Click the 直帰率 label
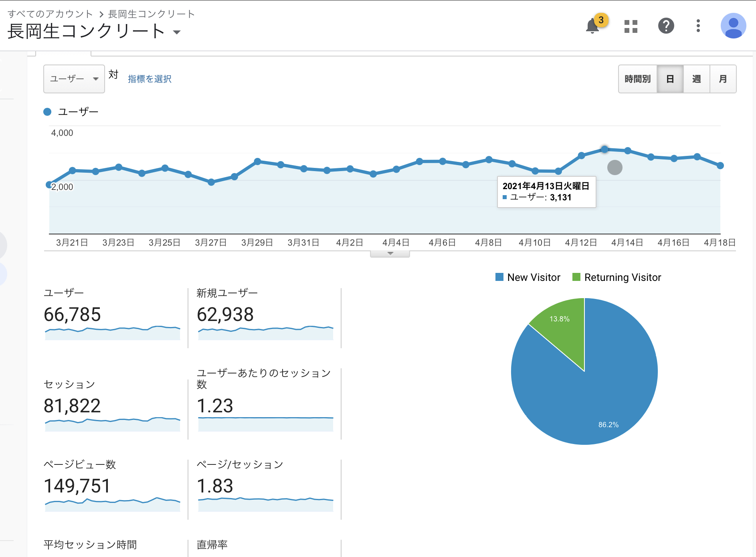Viewport: 756px width, 557px height. [212, 545]
